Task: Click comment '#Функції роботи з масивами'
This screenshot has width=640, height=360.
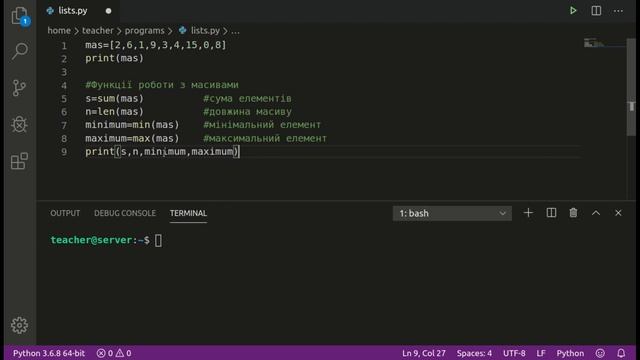Action: [162, 85]
